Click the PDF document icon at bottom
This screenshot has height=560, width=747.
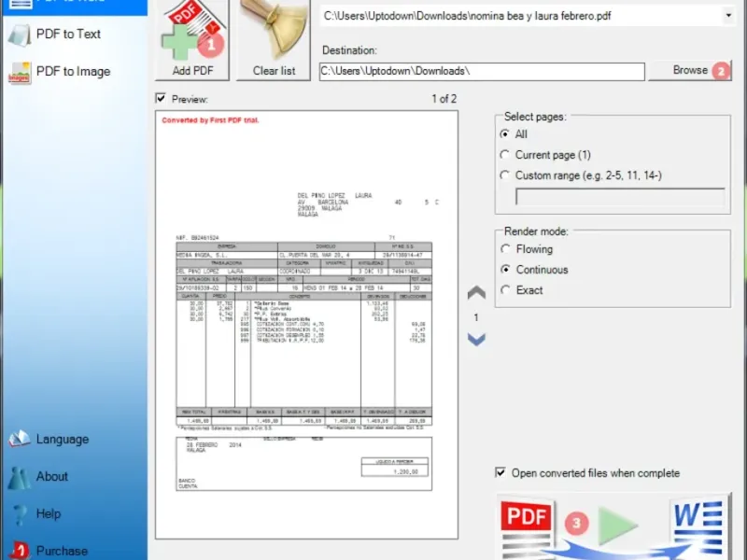[527, 527]
